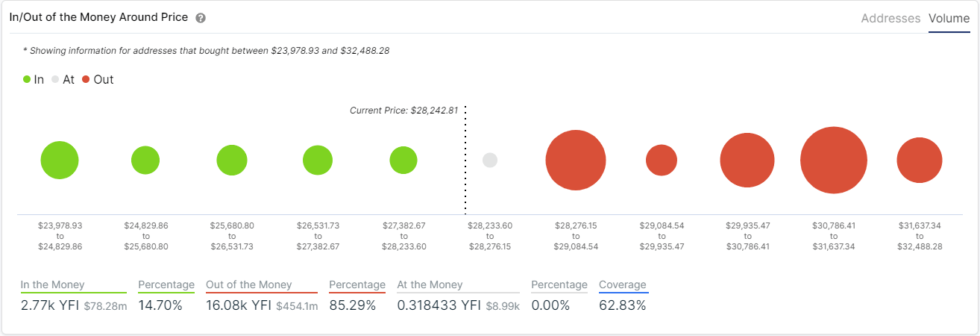Viewport: 980px width, 336px height.
Task: Switch to the Addresses tab
Action: 891,18
